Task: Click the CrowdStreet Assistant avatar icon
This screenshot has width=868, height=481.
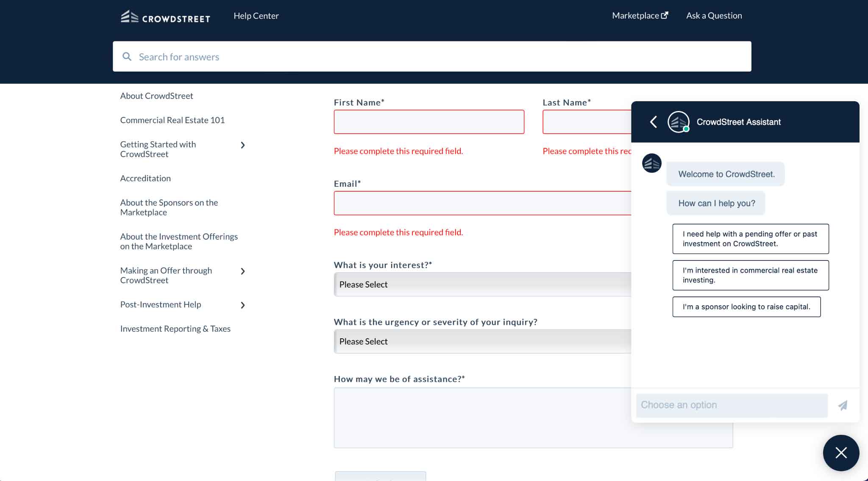Action: pyautogui.click(x=679, y=122)
